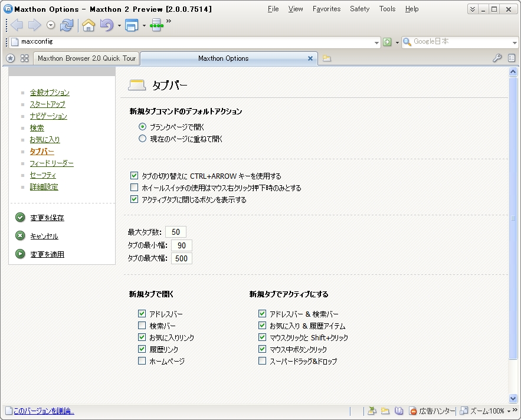Expand the Undo closed tab dropdown arrow

pos(119,25)
